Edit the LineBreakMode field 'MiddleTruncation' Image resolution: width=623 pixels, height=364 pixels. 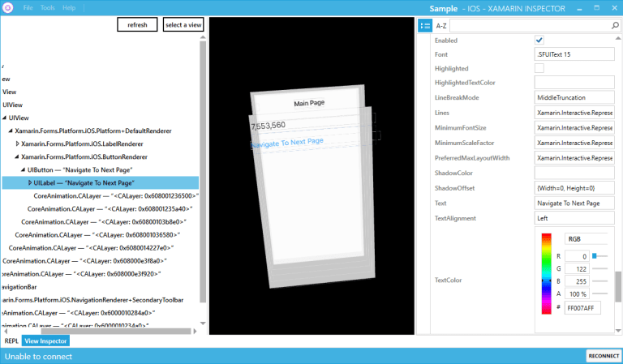pyautogui.click(x=574, y=97)
